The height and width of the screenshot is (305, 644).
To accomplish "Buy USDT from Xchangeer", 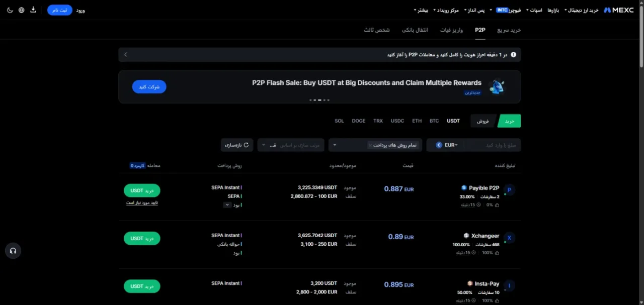I will click(142, 238).
